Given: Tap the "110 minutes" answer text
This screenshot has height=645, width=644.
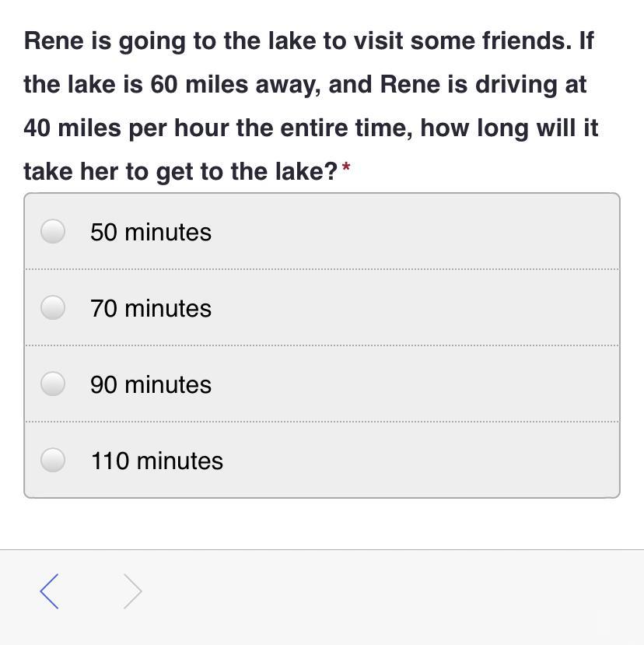Looking at the screenshot, I should pos(156,461).
